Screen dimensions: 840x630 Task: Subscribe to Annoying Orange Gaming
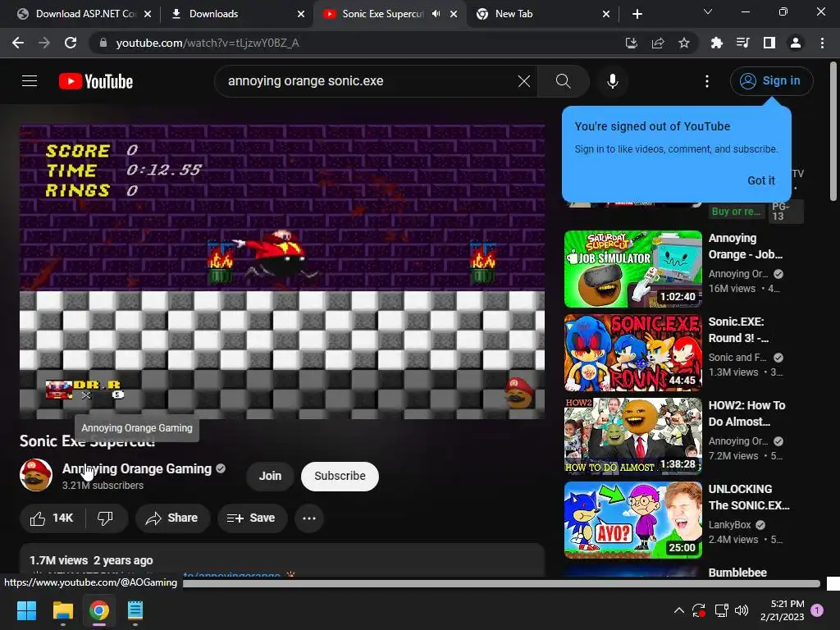(340, 476)
